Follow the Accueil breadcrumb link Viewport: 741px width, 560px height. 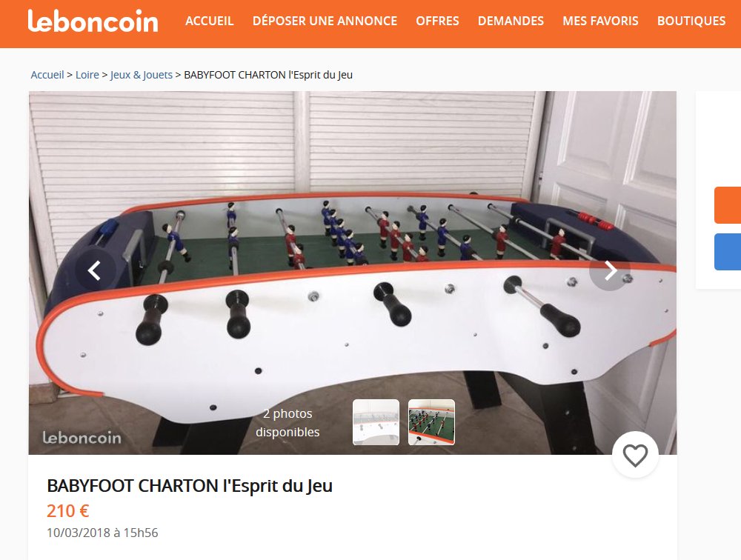pyautogui.click(x=47, y=75)
